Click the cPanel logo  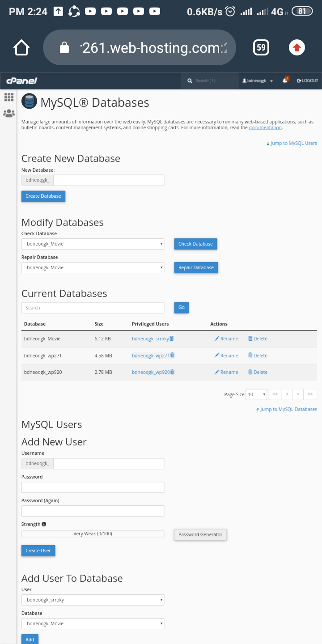21,81
